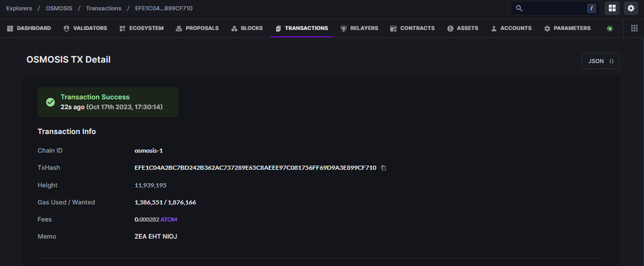
Task: Open the Relayers tab
Action: (x=360, y=28)
